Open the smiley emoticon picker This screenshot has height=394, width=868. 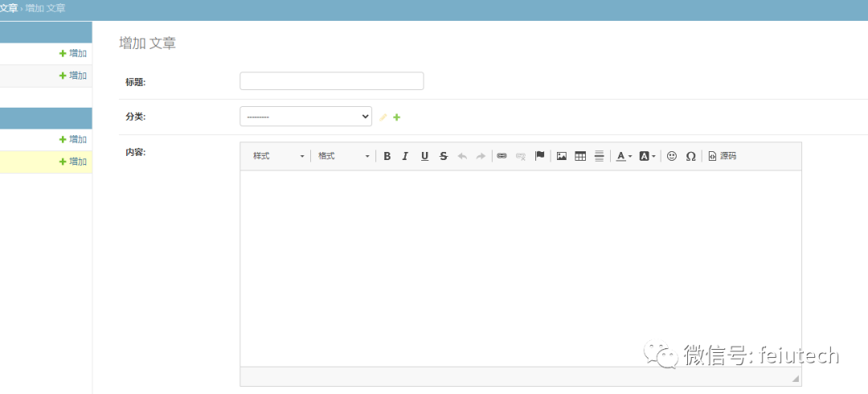(x=672, y=156)
